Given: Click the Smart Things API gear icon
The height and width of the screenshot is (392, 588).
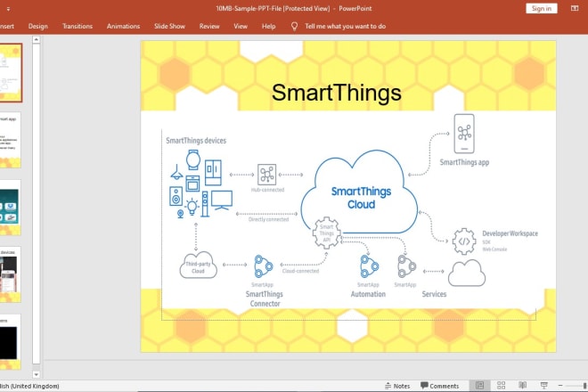Looking at the screenshot, I should (x=326, y=233).
